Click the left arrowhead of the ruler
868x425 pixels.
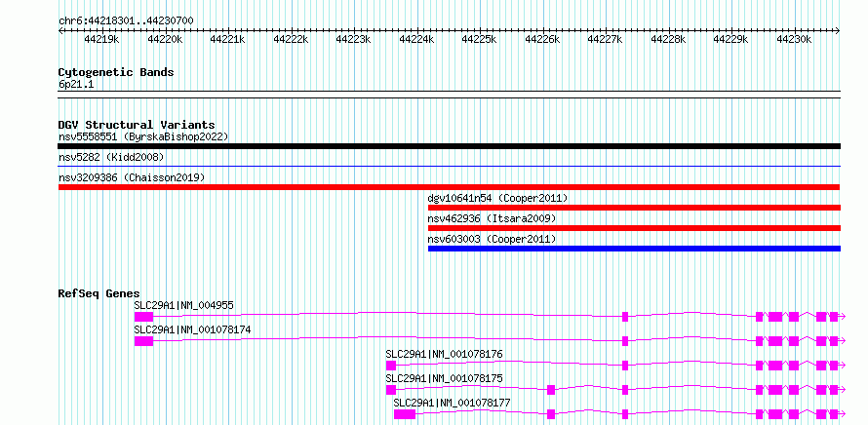60,31
